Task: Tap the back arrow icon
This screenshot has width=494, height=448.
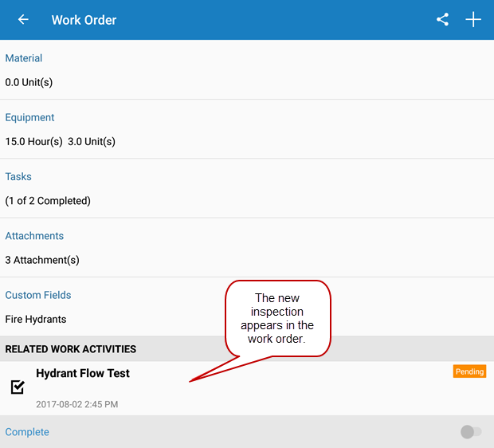Action: coord(23,20)
